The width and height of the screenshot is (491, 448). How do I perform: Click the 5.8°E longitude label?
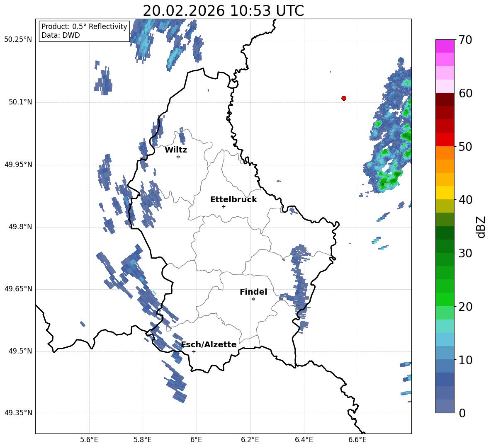[143, 440]
